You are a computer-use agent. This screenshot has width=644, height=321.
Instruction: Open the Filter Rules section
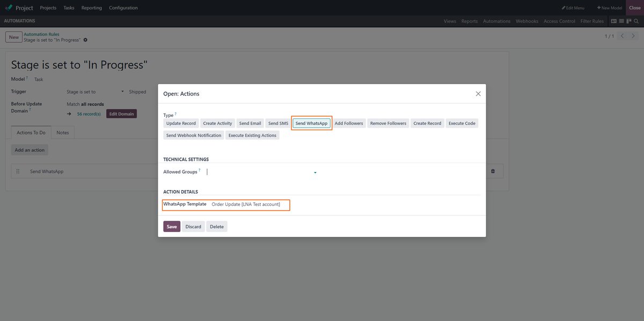coord(592,21)
